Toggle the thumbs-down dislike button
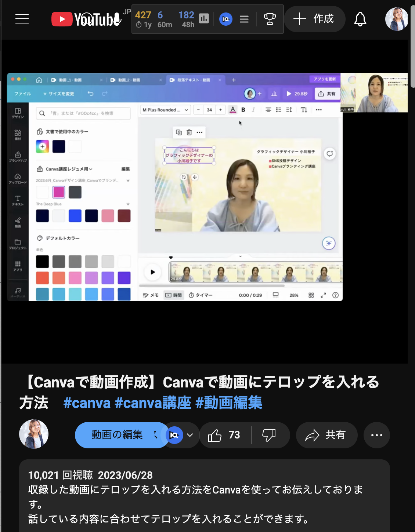415x532 pixels. 269,435
